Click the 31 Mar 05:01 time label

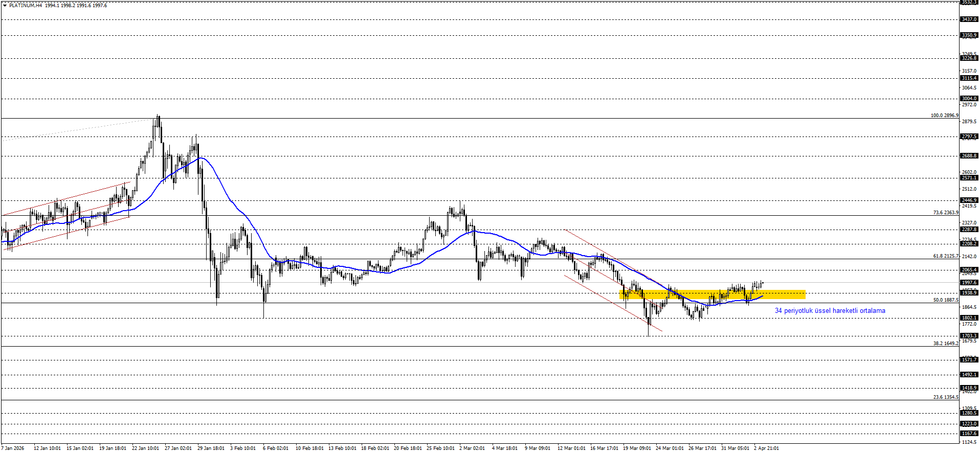pos(735,448)
